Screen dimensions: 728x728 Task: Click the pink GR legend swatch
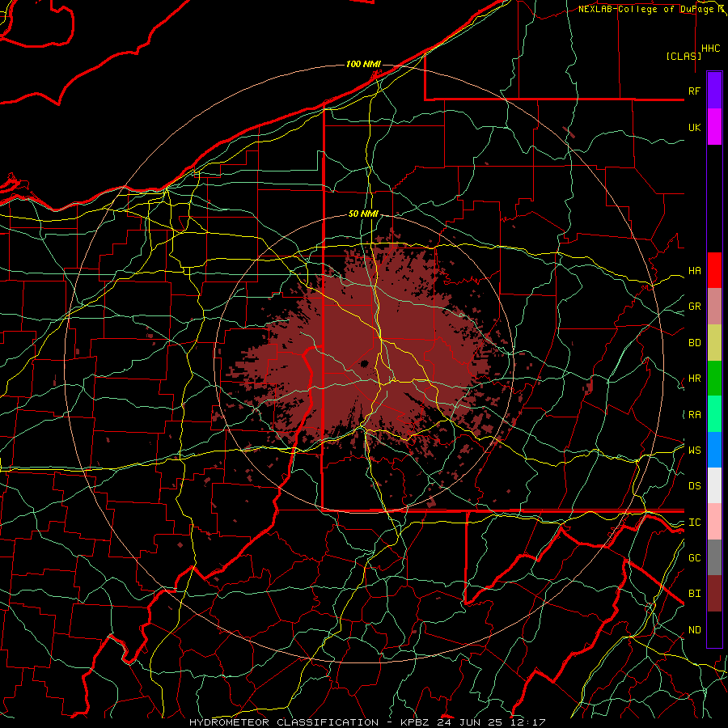pyautogui.click(x=714, y=307)
